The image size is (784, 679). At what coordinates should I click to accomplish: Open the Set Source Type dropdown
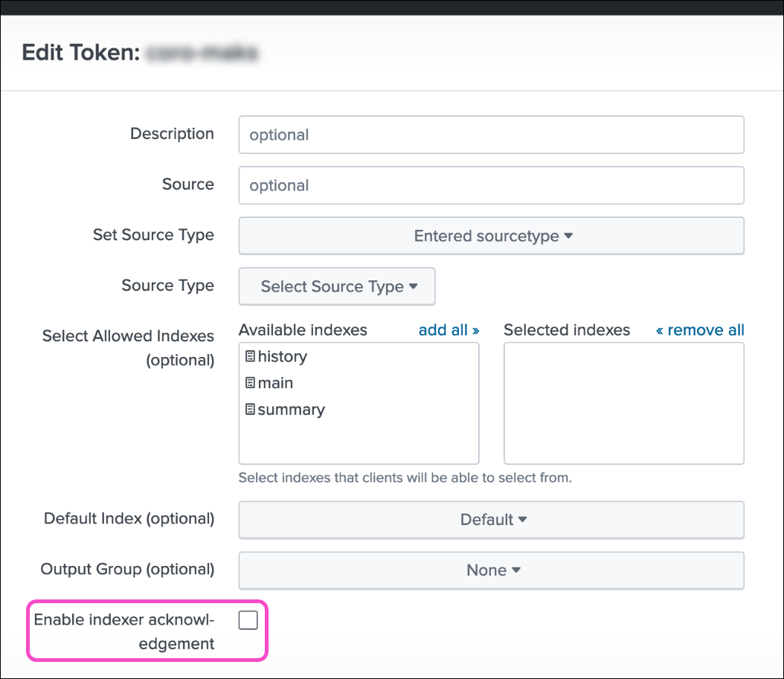pos(491,235)
